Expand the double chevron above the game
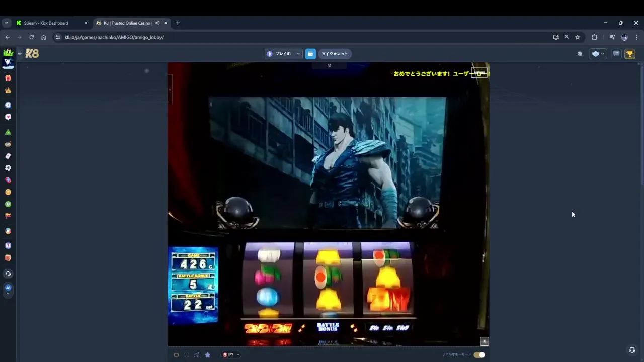 point(329,66)
